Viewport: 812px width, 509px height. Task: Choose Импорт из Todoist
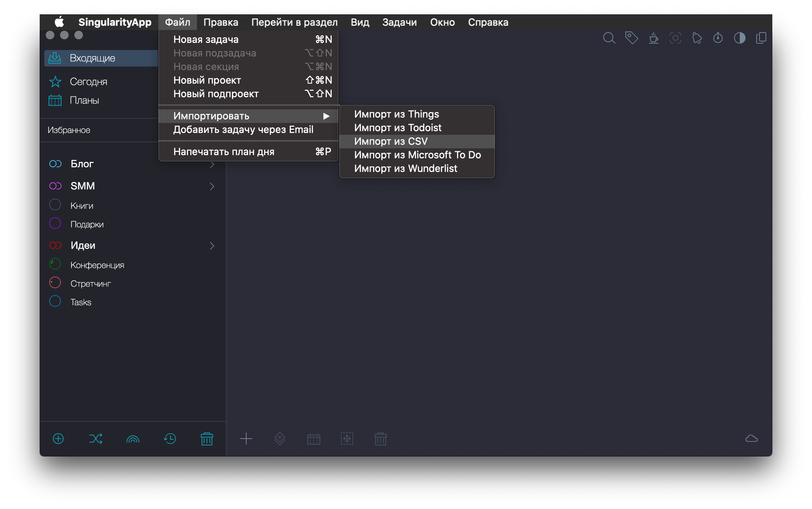[x=397, y=128]
